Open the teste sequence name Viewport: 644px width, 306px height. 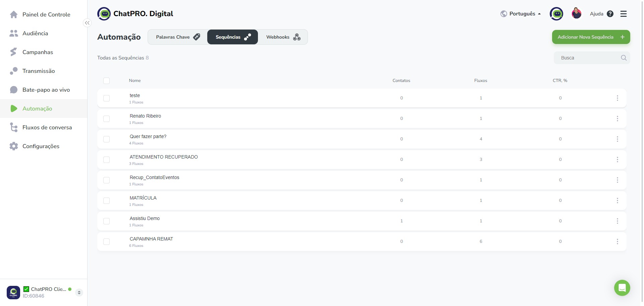[x=135, y=95]
